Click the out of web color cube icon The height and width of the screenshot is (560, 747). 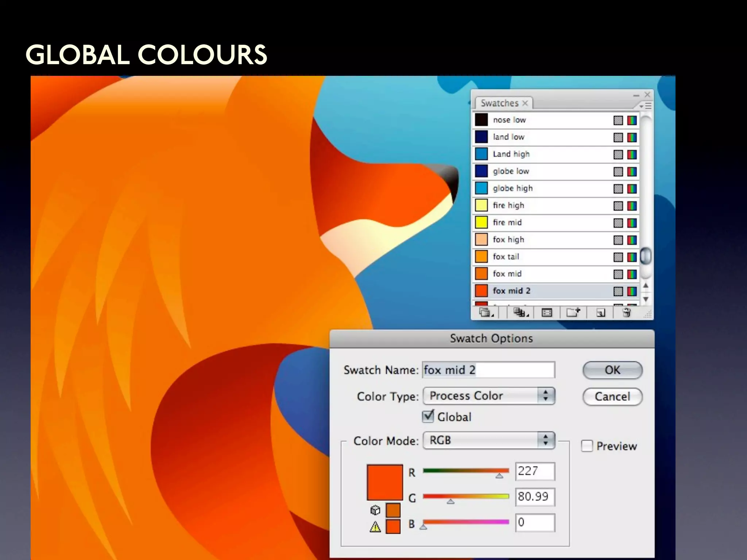375,510
